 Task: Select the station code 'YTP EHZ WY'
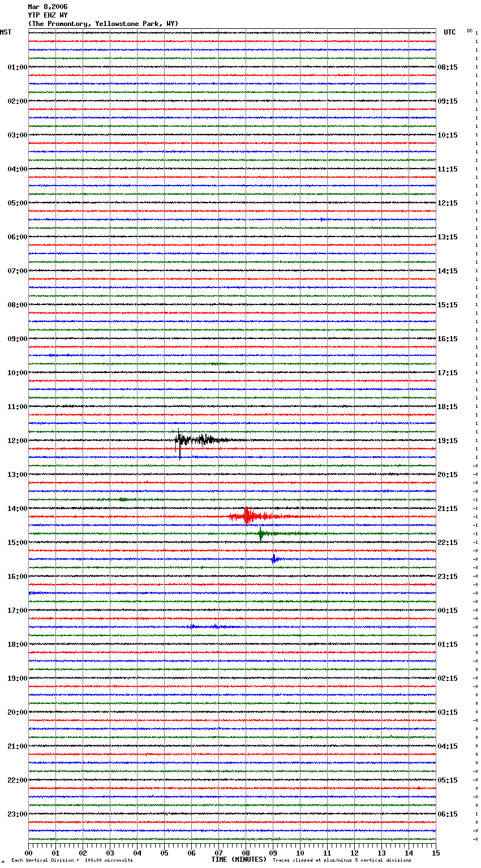point(48,15)
